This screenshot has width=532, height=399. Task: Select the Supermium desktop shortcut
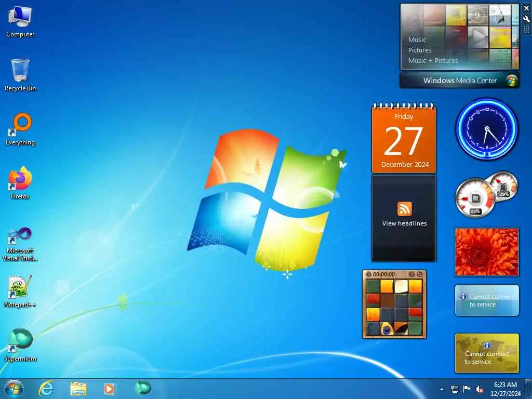pos(20,345)
